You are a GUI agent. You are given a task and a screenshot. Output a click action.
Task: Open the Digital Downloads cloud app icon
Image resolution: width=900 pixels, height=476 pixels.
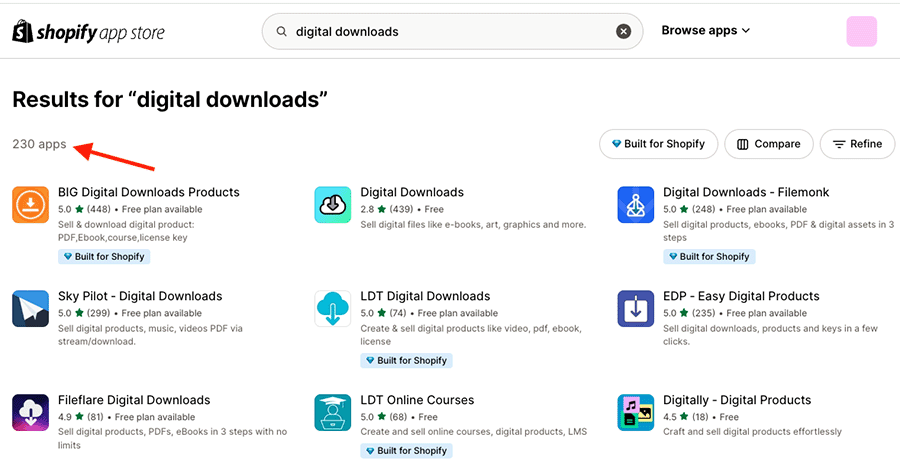pos(333,205)
